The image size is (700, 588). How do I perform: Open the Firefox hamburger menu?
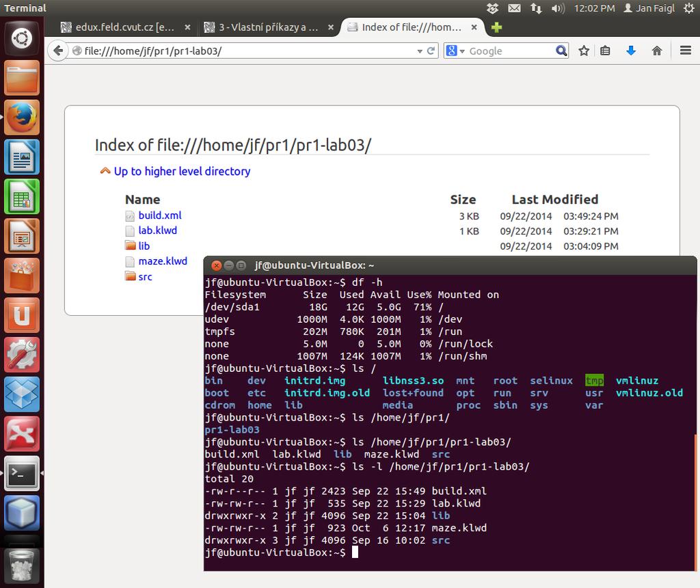coord(686,51)
